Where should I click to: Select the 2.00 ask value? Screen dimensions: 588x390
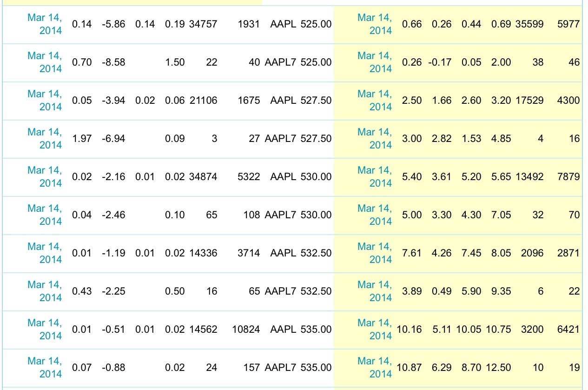502,62
